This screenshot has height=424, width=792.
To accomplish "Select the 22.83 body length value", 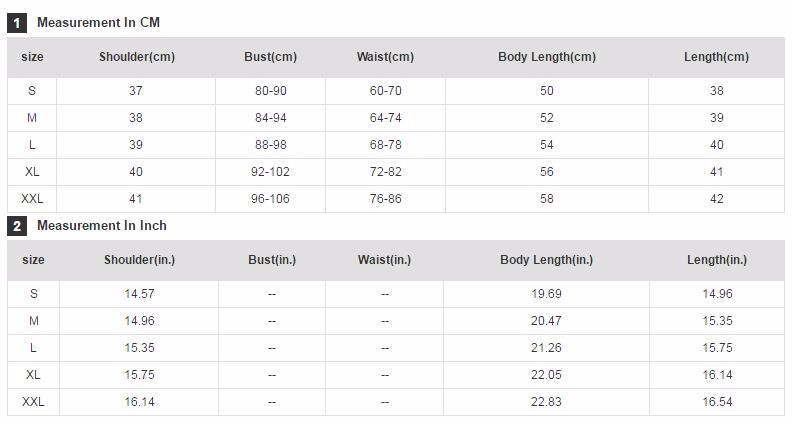I will (546, 402).
